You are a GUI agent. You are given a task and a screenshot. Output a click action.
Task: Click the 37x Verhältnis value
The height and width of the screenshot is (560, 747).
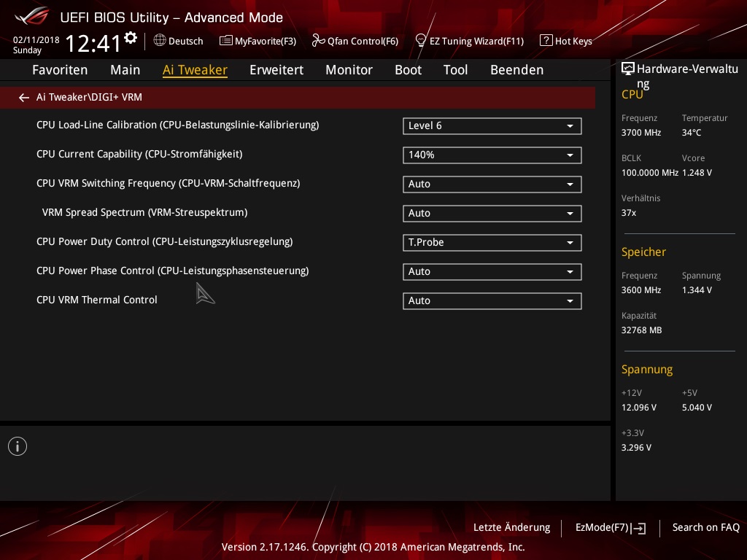click(x=629, y=213)
